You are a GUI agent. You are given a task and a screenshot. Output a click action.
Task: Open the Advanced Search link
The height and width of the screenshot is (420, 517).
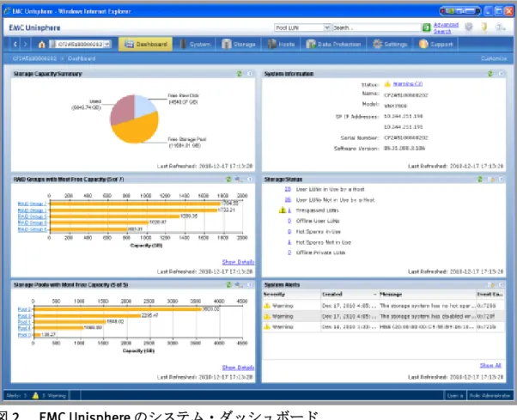click(446, 27)
